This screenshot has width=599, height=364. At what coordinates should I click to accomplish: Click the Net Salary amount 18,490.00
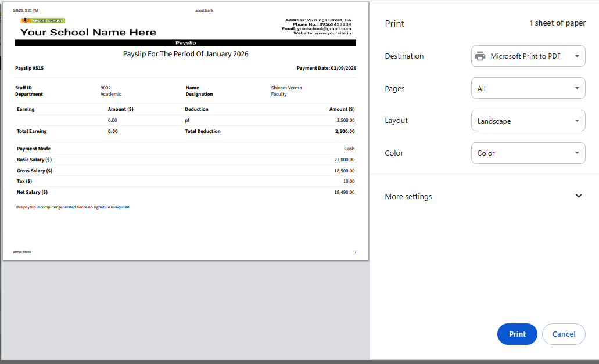tap(346, 192)
